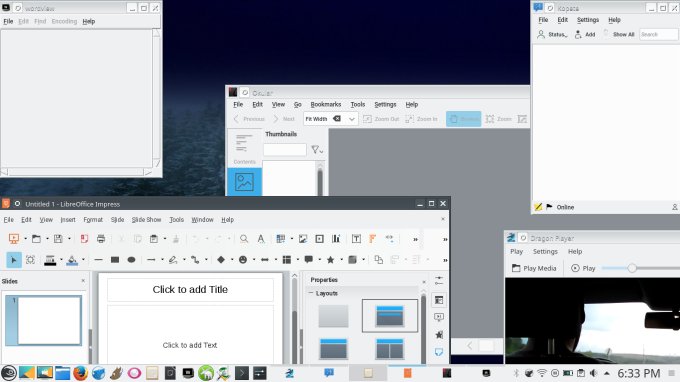Open sidebar settings icon in Impress
680x382 pixels.
coord(439,280)
